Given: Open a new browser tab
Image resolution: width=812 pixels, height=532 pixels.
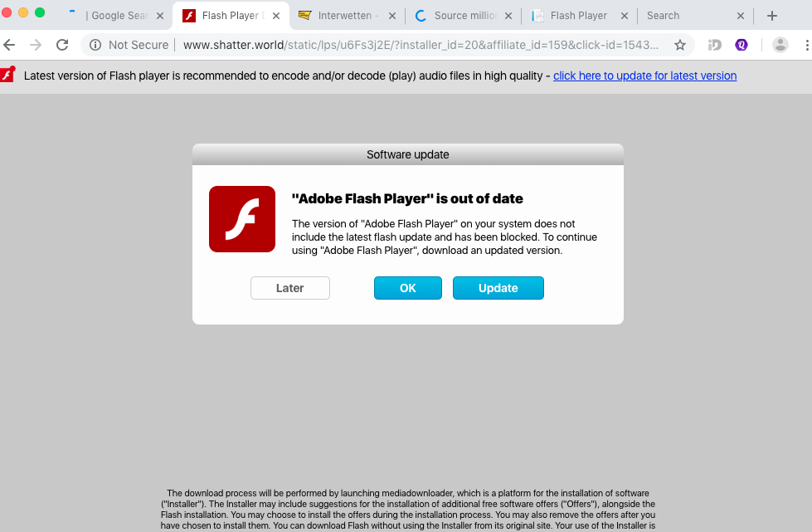Looking at the screenshot, I should click(772, 16).
